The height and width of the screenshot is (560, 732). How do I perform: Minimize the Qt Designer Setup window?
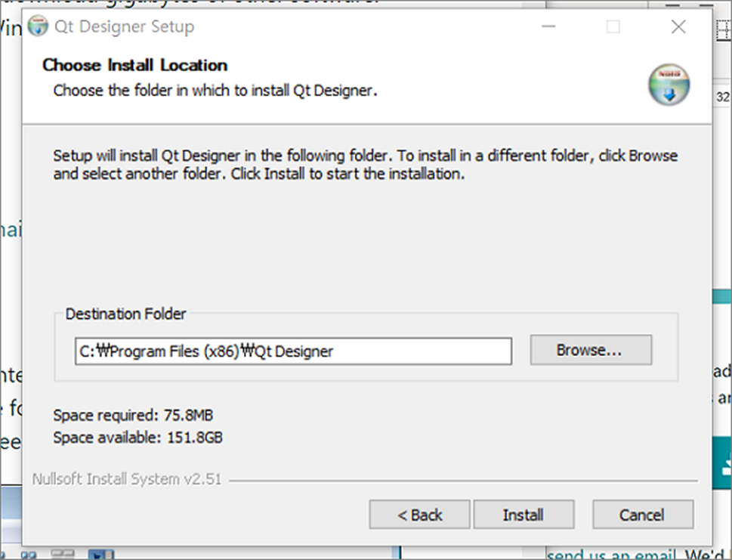click(x=548, y=26)
